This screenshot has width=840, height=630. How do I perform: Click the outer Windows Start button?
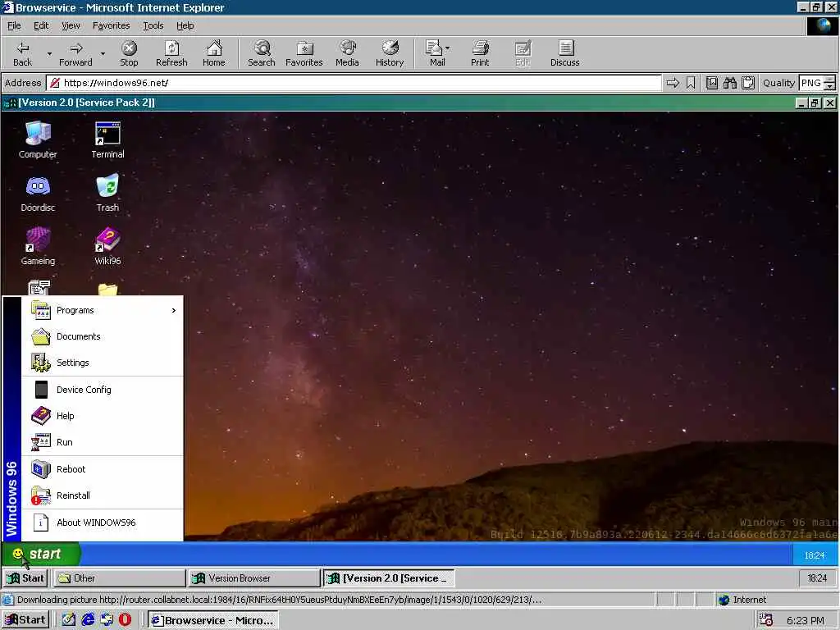(x=25, y=620)
